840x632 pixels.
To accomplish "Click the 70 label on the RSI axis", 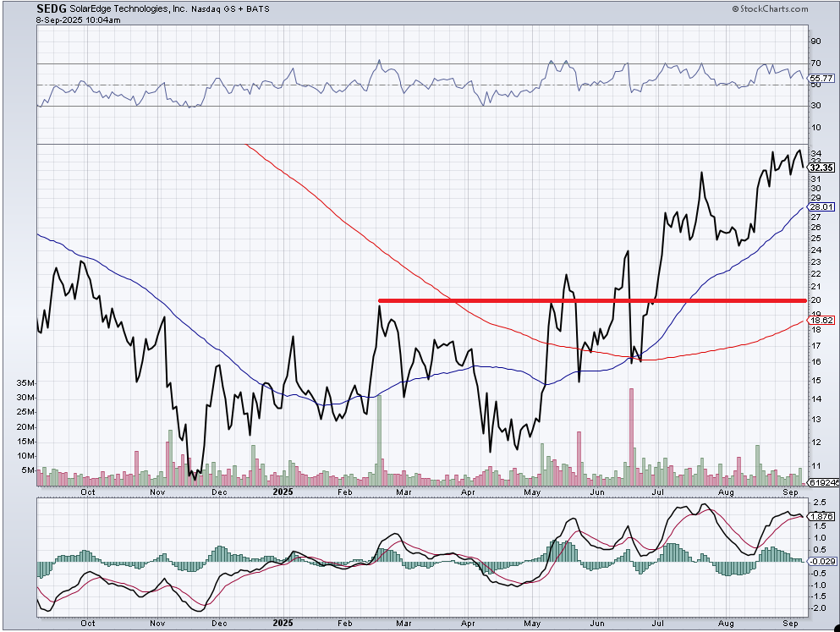I will coord(816,63).
